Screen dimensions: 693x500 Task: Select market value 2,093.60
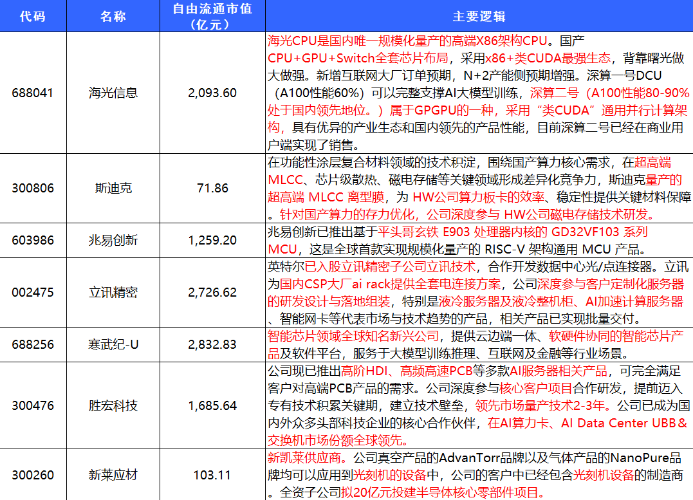pyautogui.click(x=213, y=93)
